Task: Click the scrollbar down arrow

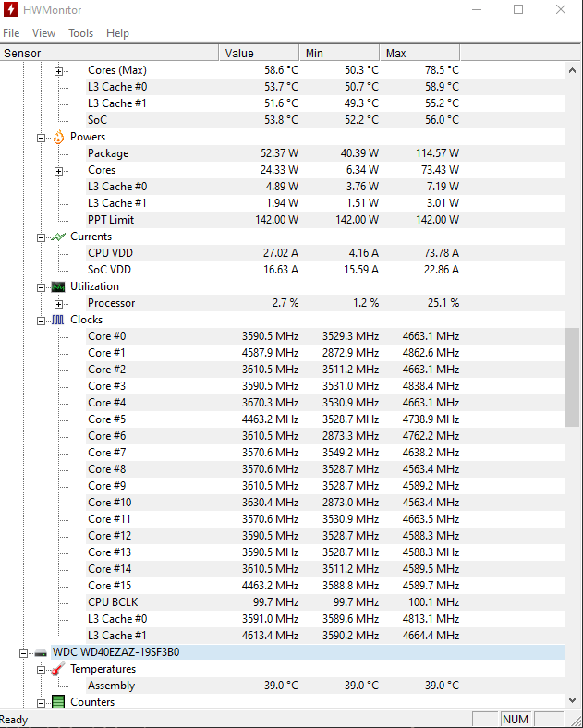Action: tap(572, 699)
